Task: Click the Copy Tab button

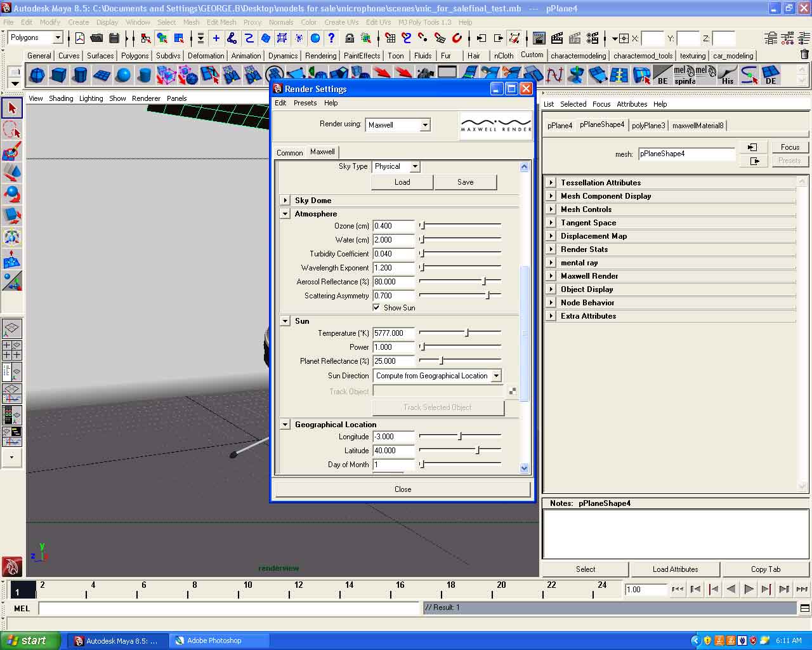Action: [766, 569]
